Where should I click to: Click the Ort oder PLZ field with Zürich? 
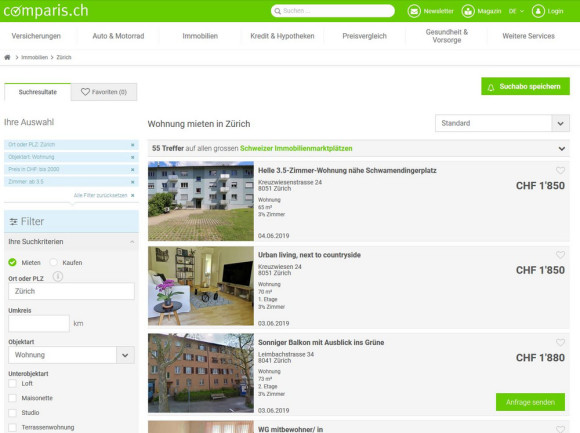71,291
